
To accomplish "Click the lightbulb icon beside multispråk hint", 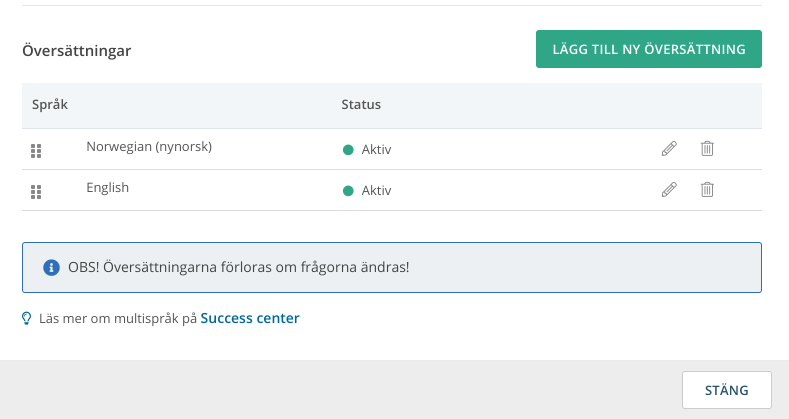I will [x=27, y=318].
